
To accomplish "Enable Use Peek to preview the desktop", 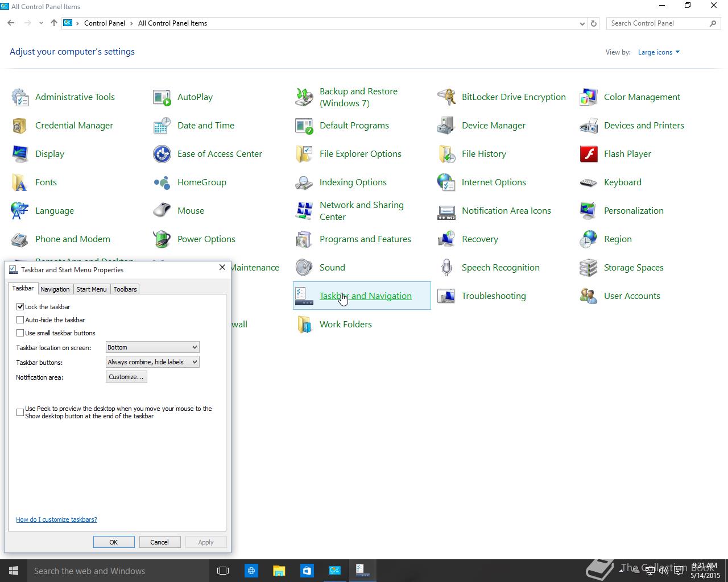I will pos(20,412).
